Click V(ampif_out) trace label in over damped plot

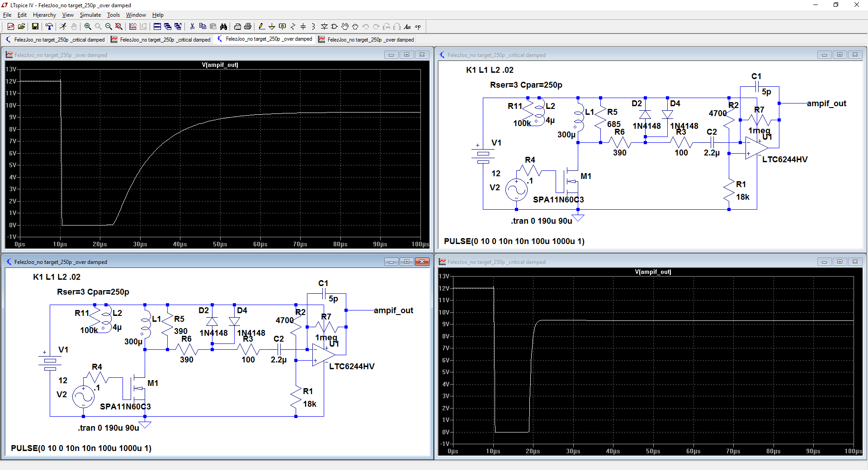coord(220,65)
